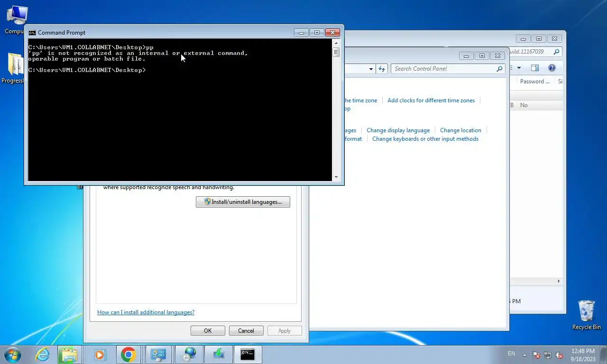Open the 'Change display language' link
Screen dimensions: 607x364
point(398,130)
